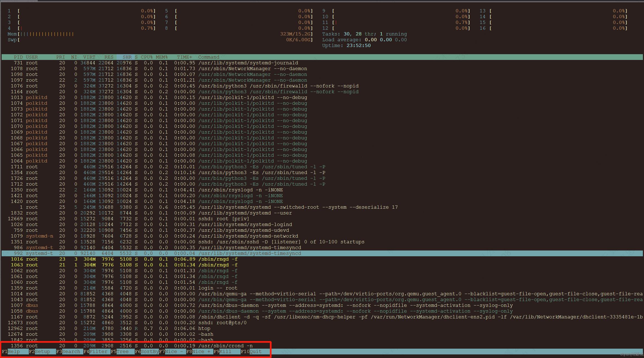The width and height of the screenshot is (644, 358).
Task: Select PID 1420 rsyslogd thread row
Action: click(322, 202)
